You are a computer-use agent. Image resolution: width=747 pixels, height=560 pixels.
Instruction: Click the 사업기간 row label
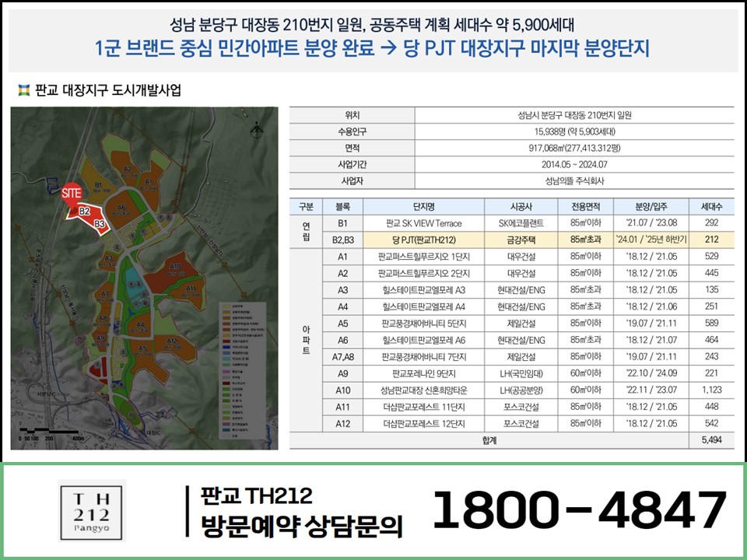(352, 165)
